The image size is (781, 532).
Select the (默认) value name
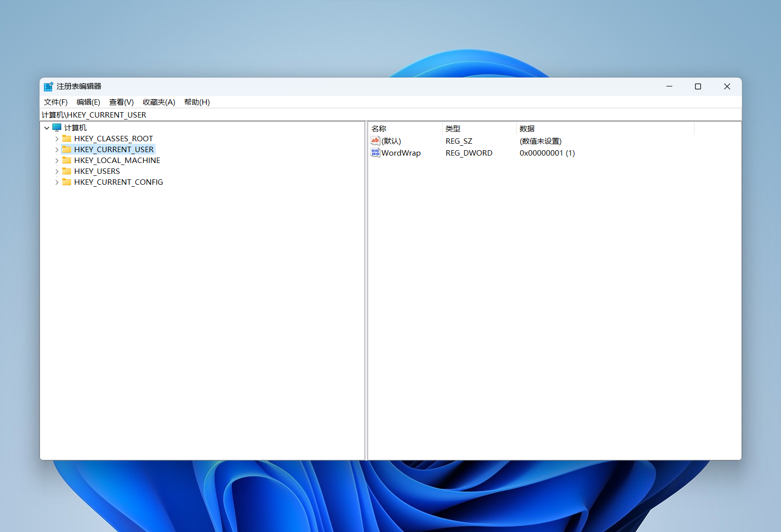click(391, 141)
